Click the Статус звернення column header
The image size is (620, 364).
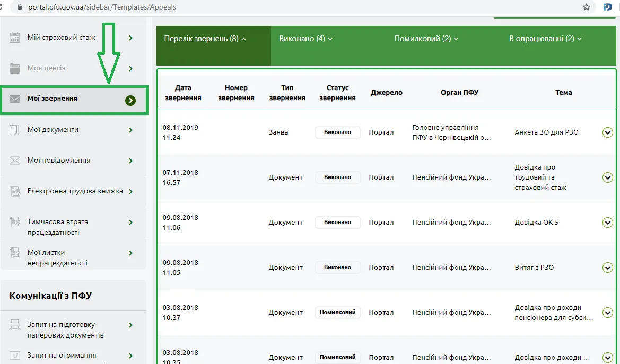pyautogui.click(x=337, y=93)
